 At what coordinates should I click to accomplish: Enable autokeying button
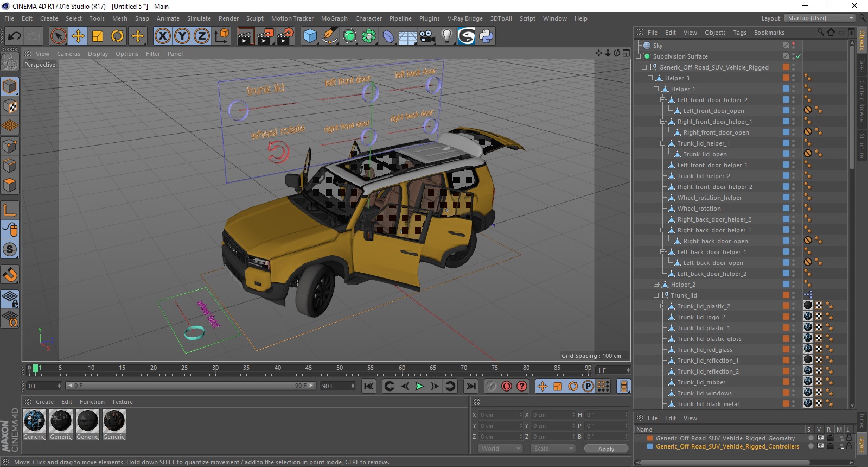point(507,386)
